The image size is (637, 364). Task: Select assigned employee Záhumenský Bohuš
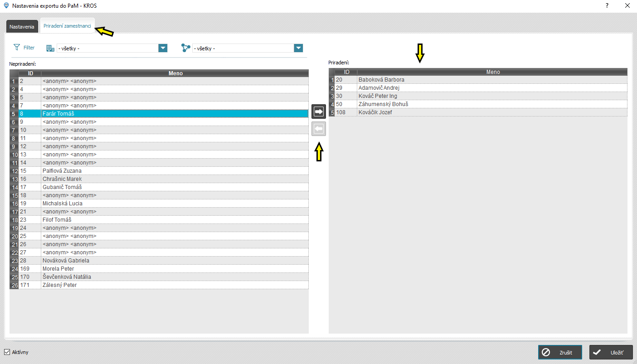point(478,104)
